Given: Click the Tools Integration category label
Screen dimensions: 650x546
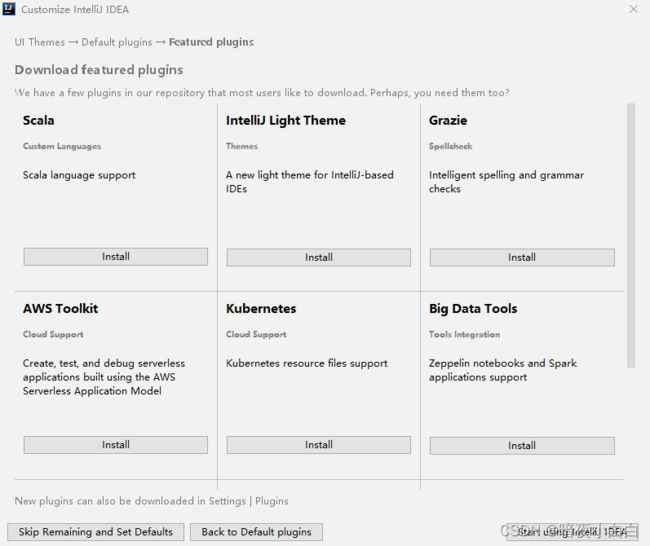Looking at the screenshot, I should tap(464, 335).
